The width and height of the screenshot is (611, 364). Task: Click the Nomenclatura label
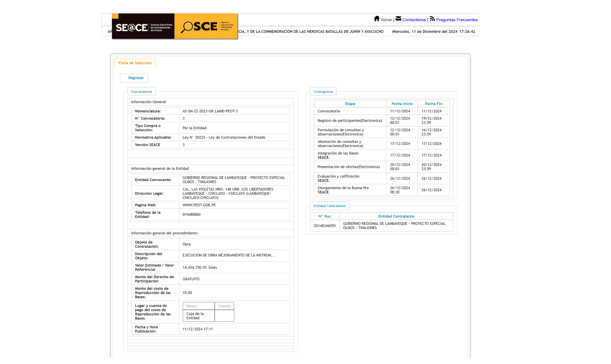[x=148, y=111]
